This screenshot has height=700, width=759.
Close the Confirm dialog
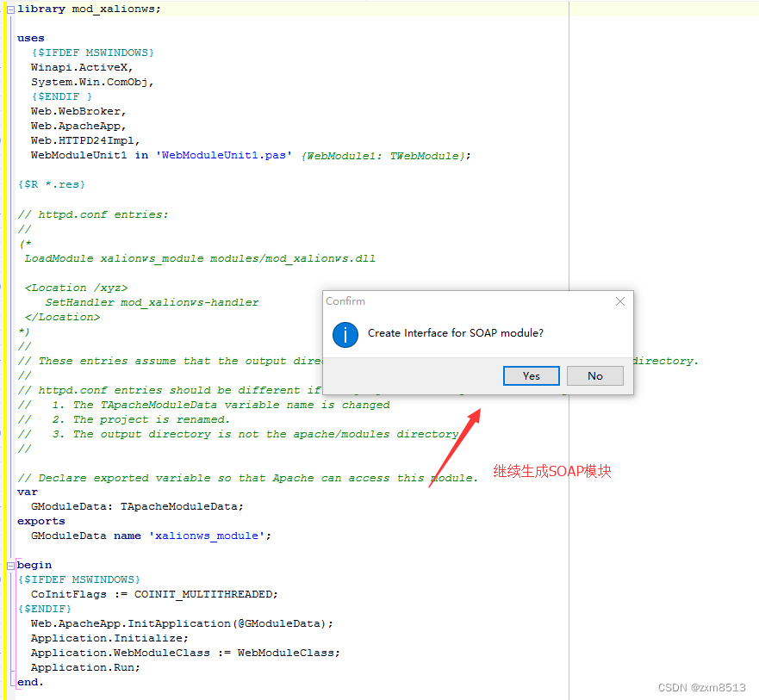point(620,301)
